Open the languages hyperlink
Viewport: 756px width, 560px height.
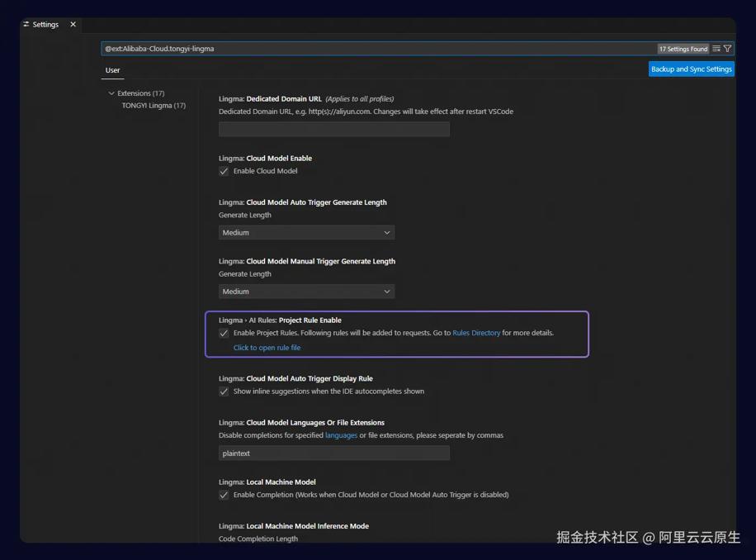click(x=342, y=435)
